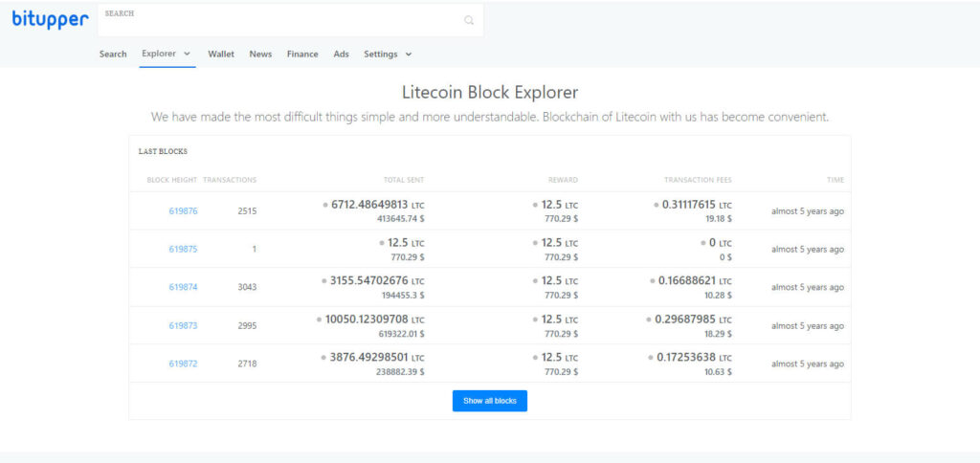Viewport: 980px width, 463px height.
Task: Open the Ads nav item
Action: tap(342, 55)
